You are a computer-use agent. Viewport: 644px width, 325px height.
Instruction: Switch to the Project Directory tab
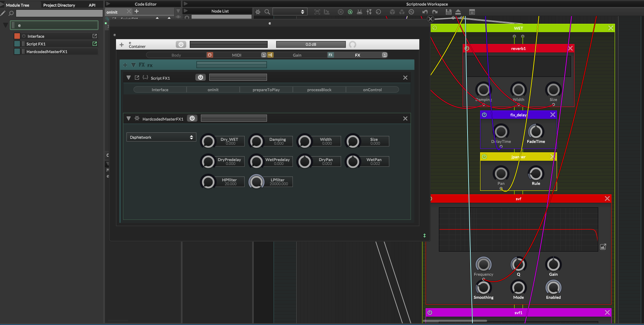59,5
